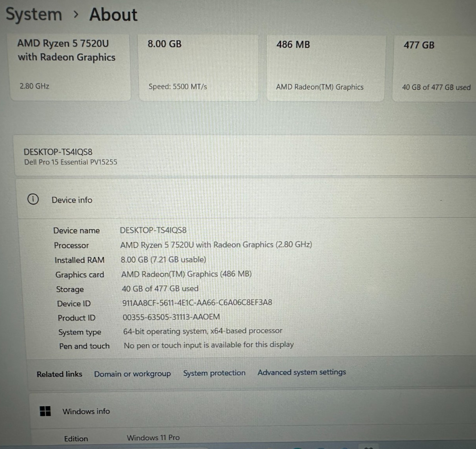Select the Installed RAM value 8.00 GB (7.21 GB usable)
Image resolution: width=476 pixels, height=449 pixels.
click(x=163, y=260)
